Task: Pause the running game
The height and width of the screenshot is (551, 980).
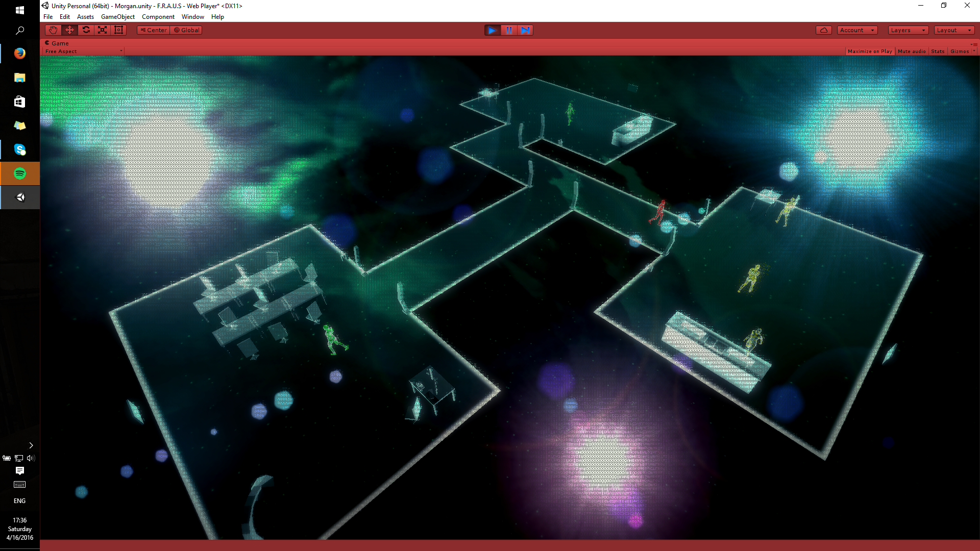Action: [509, 30]
